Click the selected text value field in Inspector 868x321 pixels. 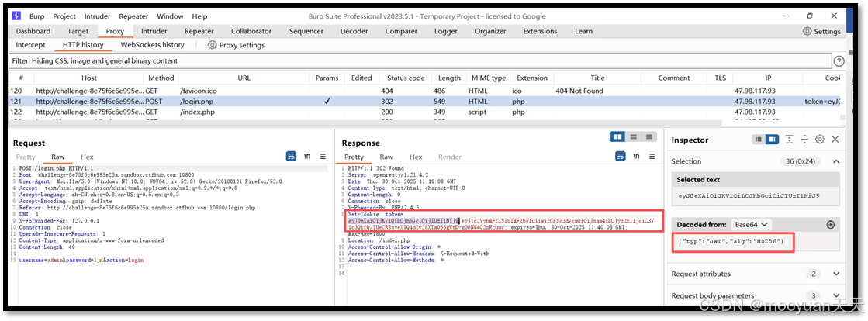coord(755,195)
